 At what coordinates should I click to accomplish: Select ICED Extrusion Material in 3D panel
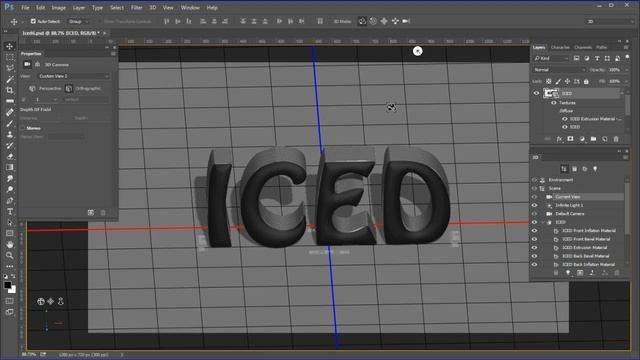click(584, 248)
